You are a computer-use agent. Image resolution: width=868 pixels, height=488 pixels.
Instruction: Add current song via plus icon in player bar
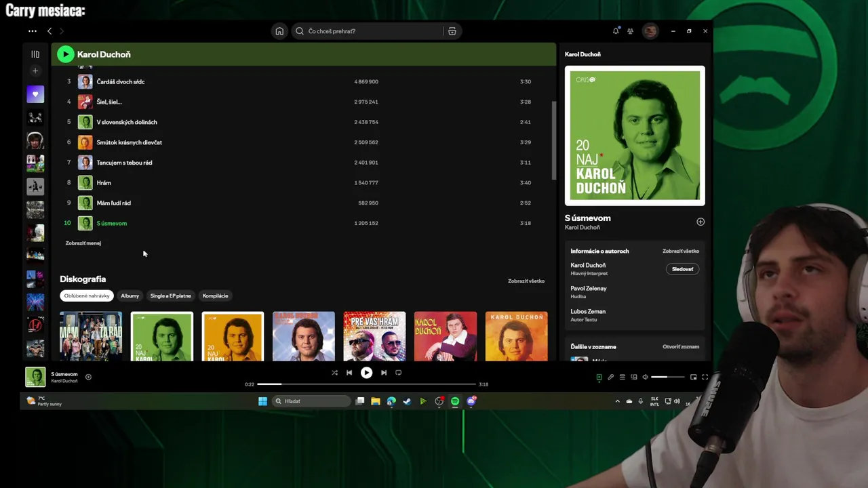[88, 377]
